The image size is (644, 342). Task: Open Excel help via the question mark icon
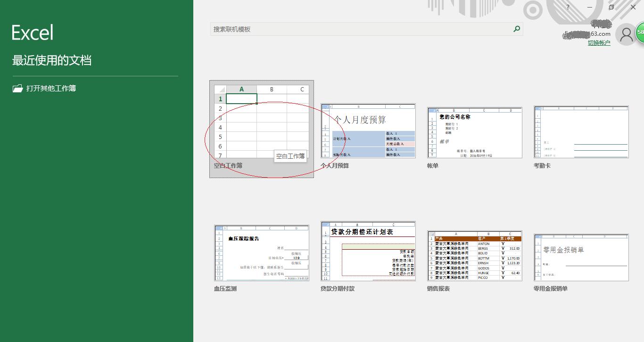(x=568, y=8)
